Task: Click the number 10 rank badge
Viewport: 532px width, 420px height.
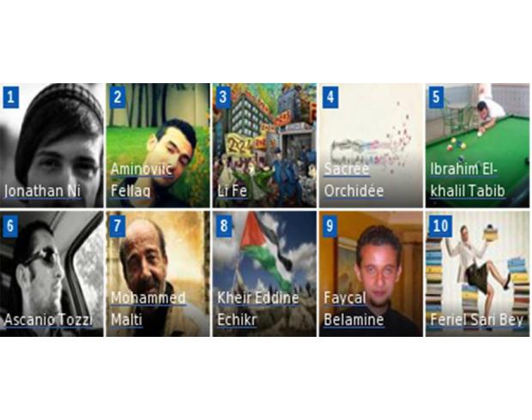Action: tap(440, 225)
